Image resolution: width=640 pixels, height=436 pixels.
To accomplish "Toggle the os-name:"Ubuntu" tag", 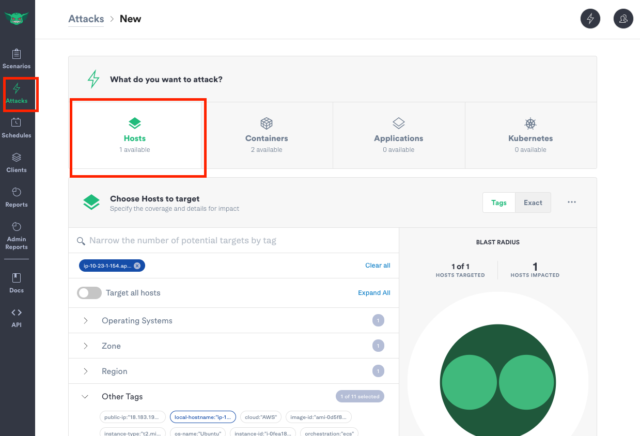I will click(198, 433).
